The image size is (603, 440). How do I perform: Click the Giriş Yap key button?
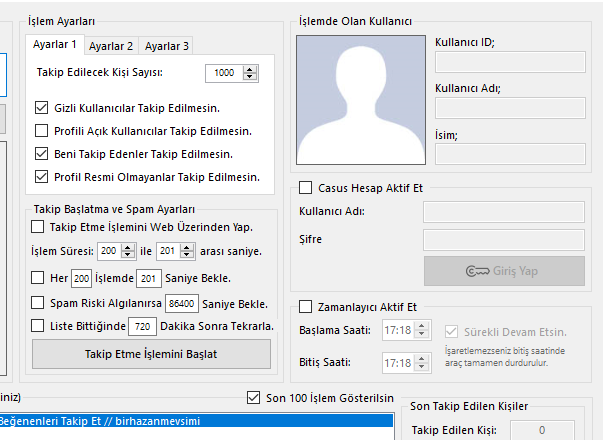[x=504, y=271]
